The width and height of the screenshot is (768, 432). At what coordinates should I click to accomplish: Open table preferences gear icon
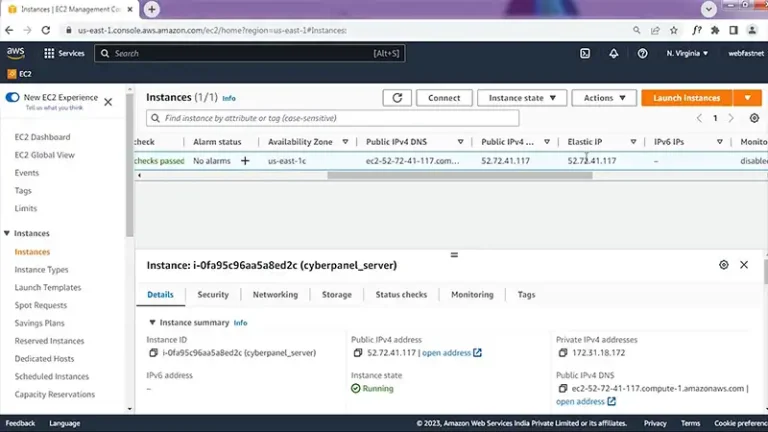(754, 118)
